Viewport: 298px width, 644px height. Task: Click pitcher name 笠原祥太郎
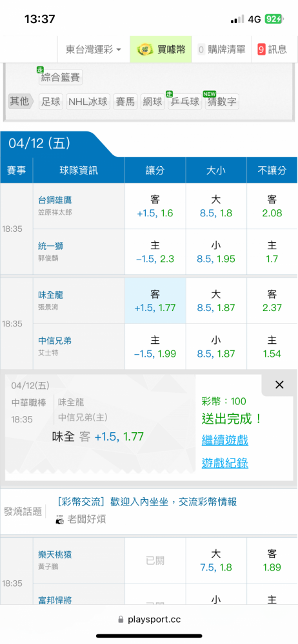[x=55, y=214]
